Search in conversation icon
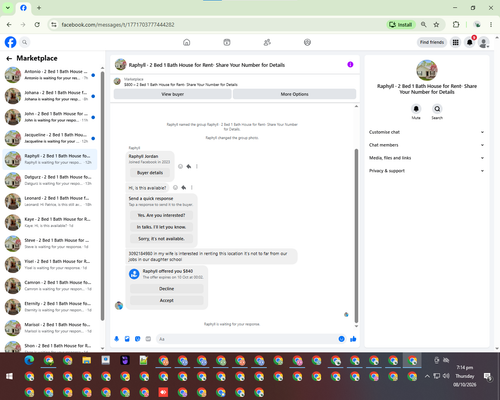The image size is (500, 400). pyautogui.click(x=437, y=109)
